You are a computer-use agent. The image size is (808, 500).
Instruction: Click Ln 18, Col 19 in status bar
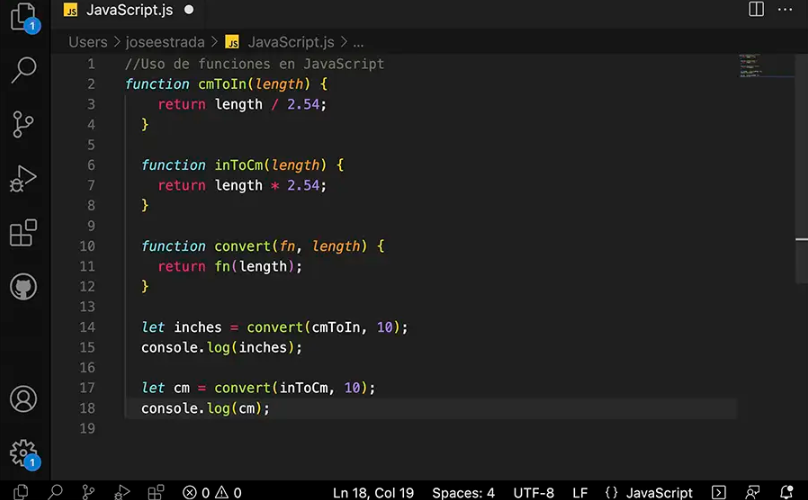373,493
